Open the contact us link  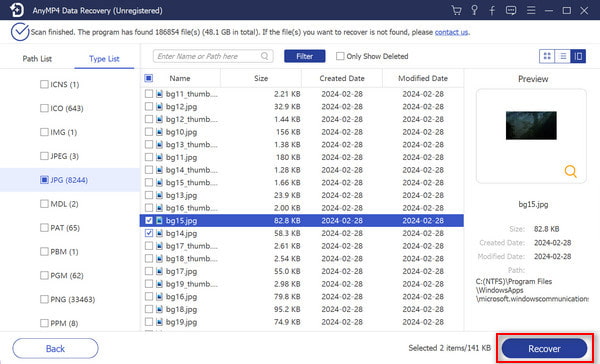click(451, 32)
